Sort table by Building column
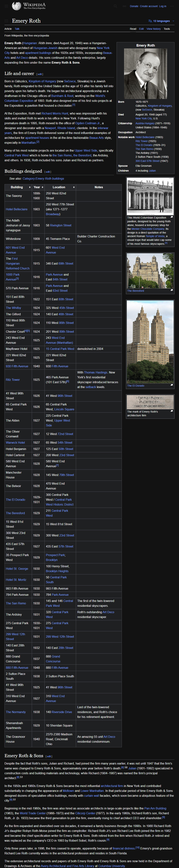 coord(18,187)
